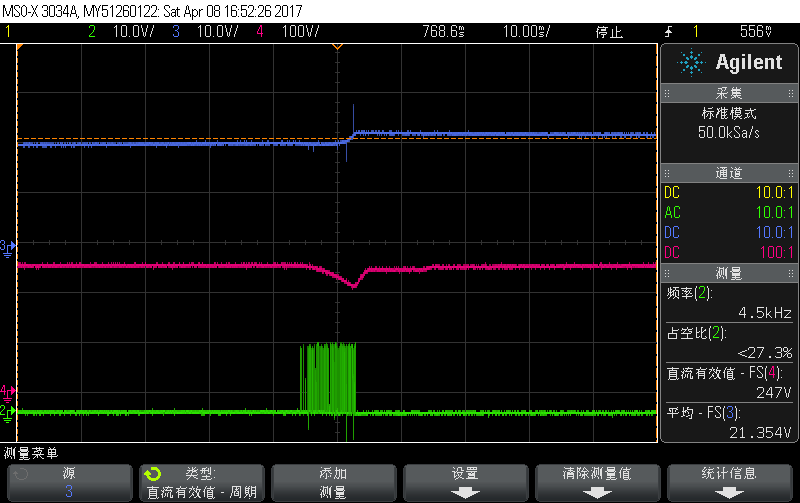
Task: Click the 频率(2) frequency measurement 4.5kHz
Action: point(729,303)
